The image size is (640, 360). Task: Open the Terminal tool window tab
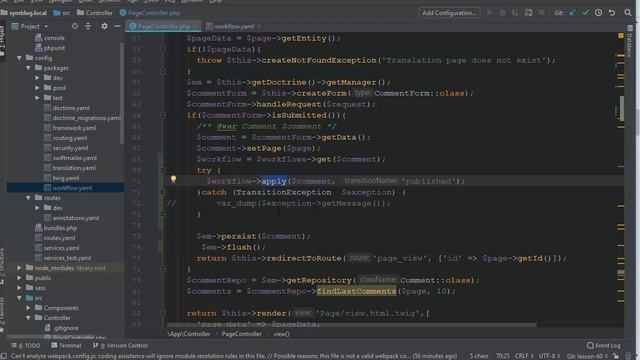tap(66, 345)
